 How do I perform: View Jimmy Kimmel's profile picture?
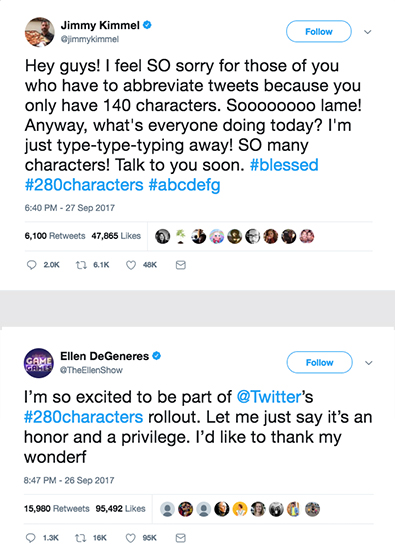point(40,32)
